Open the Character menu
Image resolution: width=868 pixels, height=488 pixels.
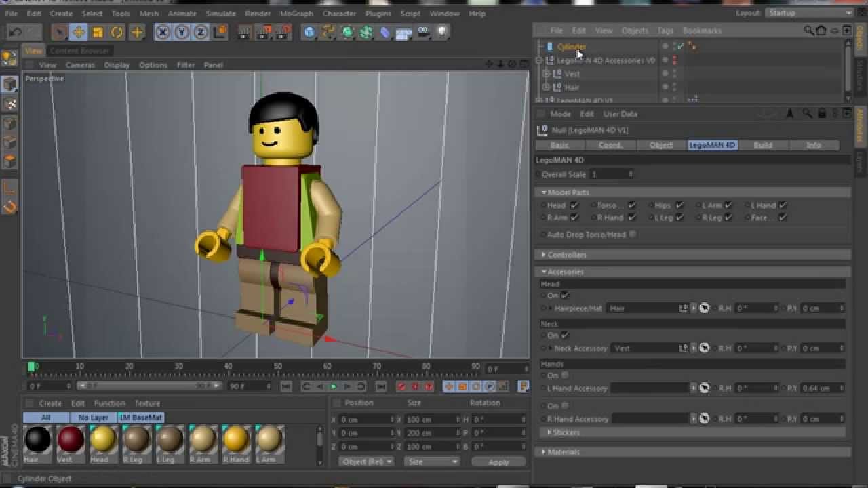point(339,14)
